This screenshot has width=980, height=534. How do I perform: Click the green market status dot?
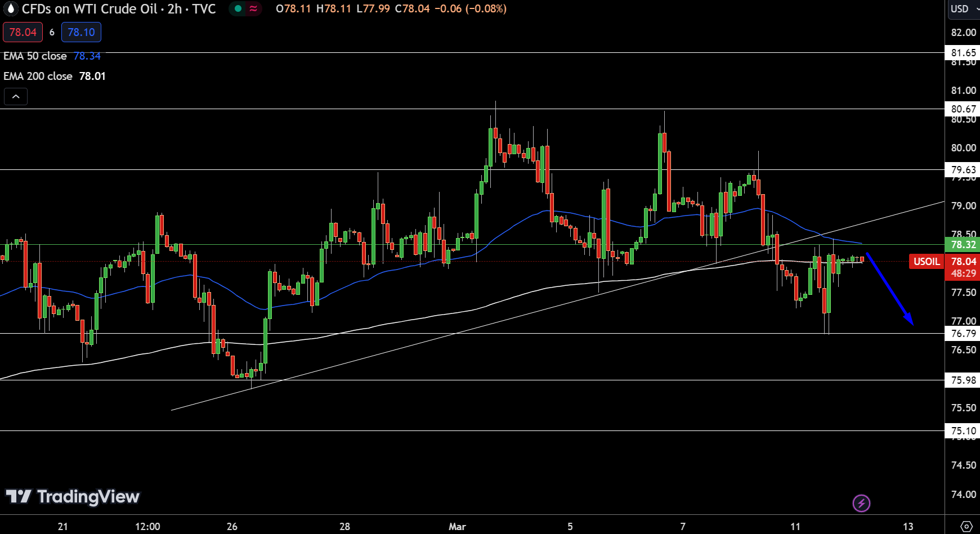[238, 9]
